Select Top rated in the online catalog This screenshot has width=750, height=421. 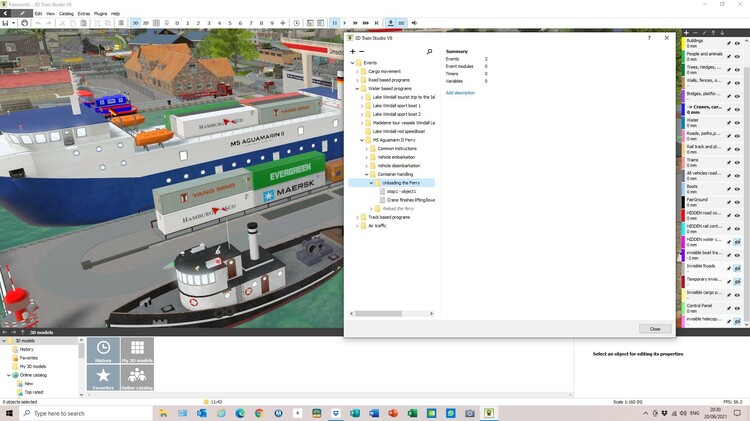point(33,392)
